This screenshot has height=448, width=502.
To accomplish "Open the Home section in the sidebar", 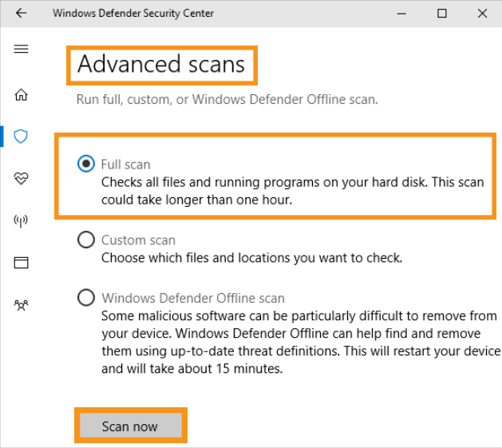I will point(21,94).
